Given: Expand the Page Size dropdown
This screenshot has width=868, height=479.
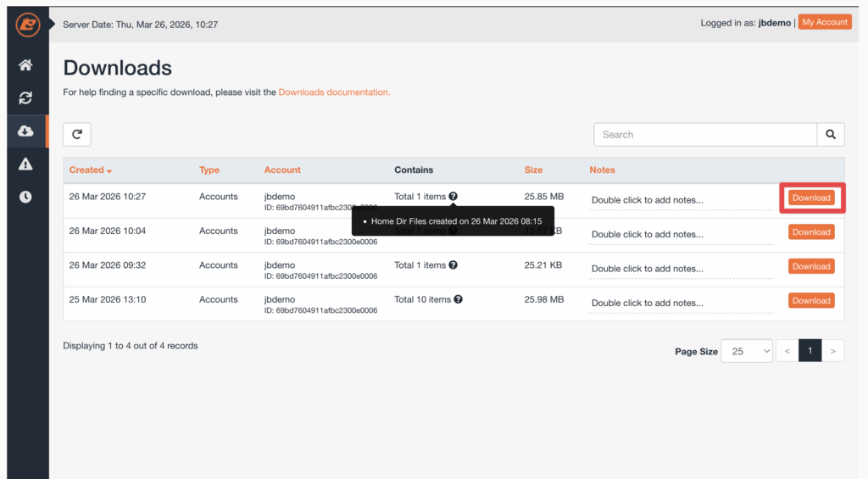Looking at the screenshot, I should tap(746, 351).
